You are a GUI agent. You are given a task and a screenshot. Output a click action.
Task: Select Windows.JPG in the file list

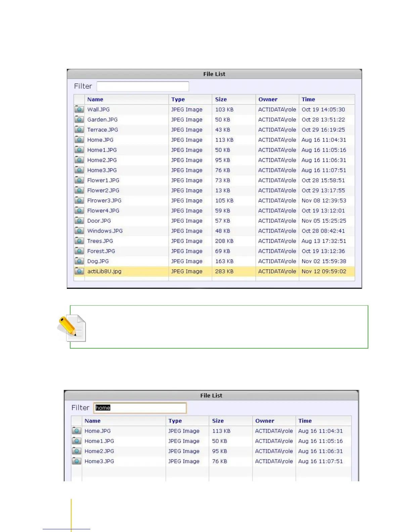click(105, 231)
